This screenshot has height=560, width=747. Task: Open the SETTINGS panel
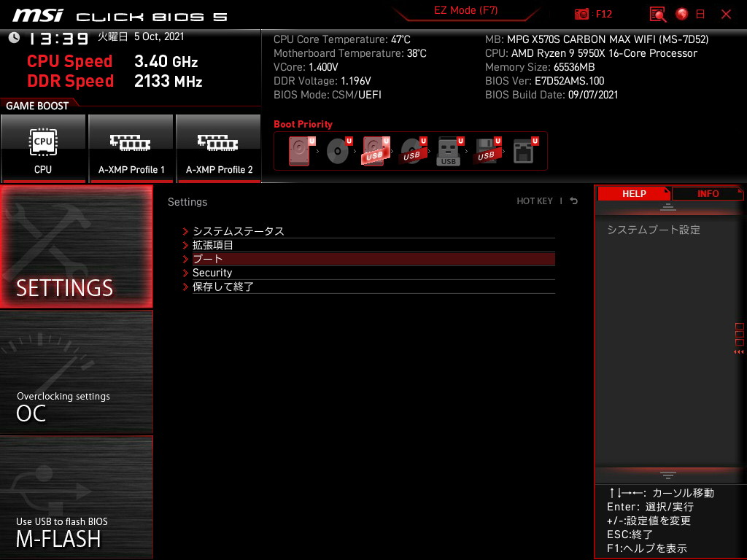pos(76,246)
